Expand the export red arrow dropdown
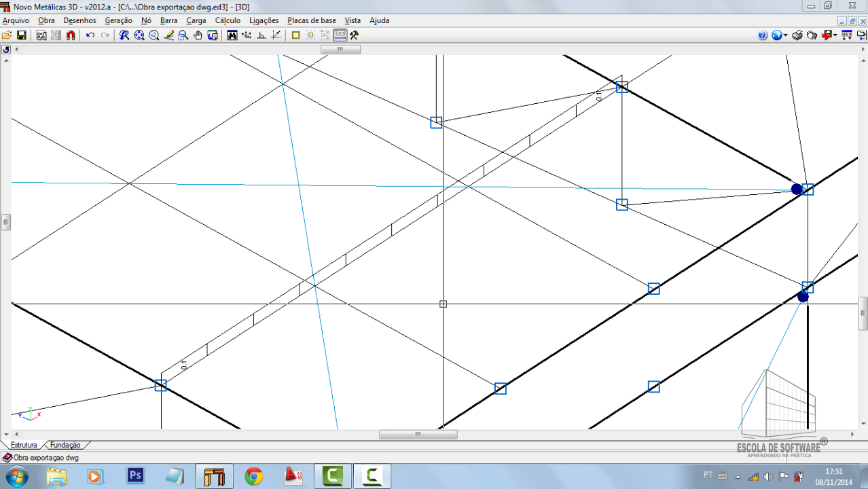The width and height of the screenshot is (868, 489). (x=835, y=35)
